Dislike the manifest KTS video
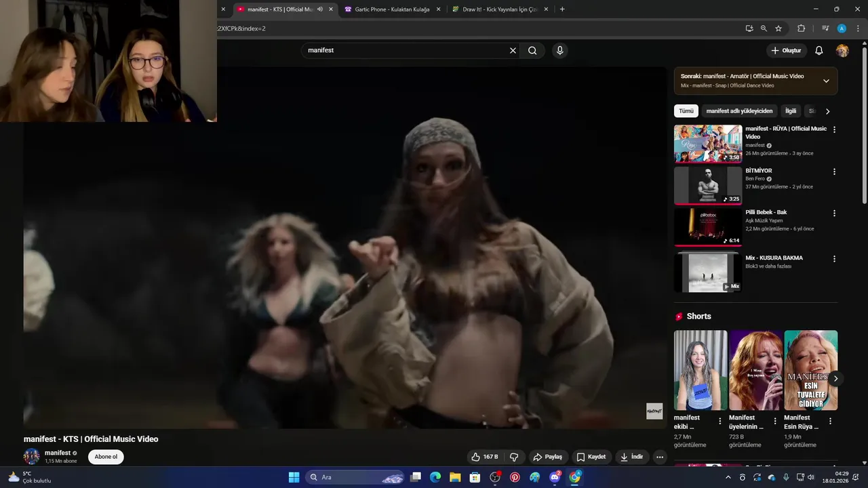This screenshot has height=488, width=868. coord(514,457)
